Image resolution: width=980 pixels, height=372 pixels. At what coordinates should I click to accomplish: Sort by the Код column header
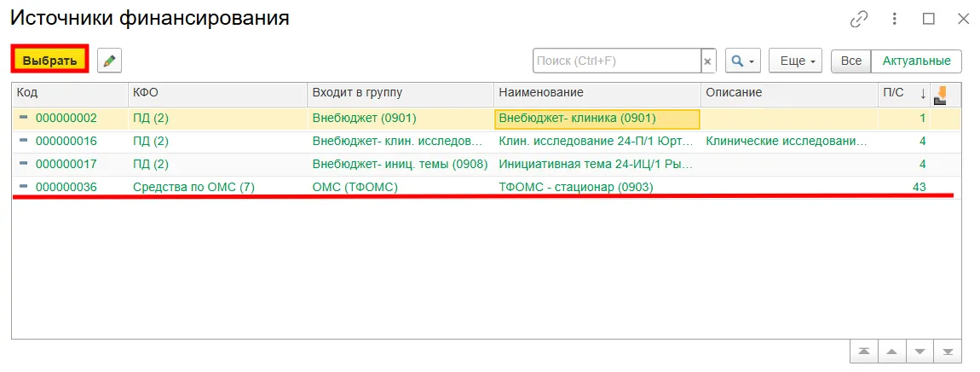(70, 93)
